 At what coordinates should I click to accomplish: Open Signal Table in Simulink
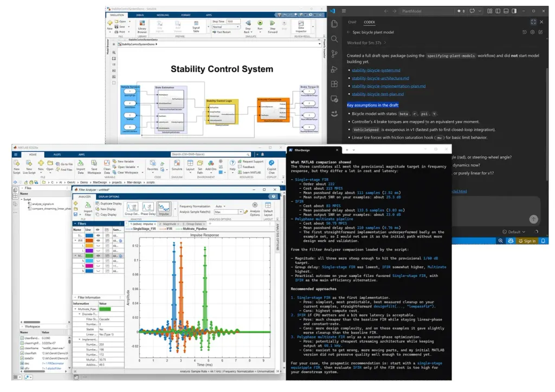point(196,26)
